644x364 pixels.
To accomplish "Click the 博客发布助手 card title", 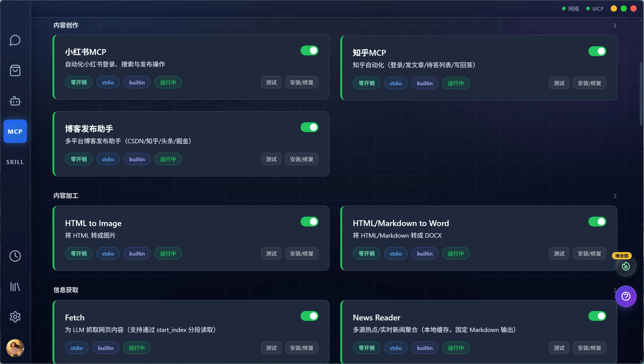I will tap(89, 129).
